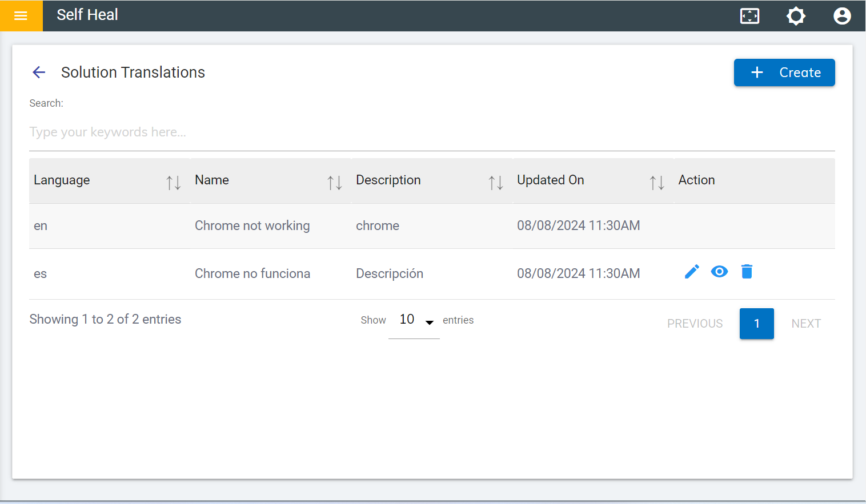Click the Create button
Screen dimensions: 866x504
pos(784,72)
